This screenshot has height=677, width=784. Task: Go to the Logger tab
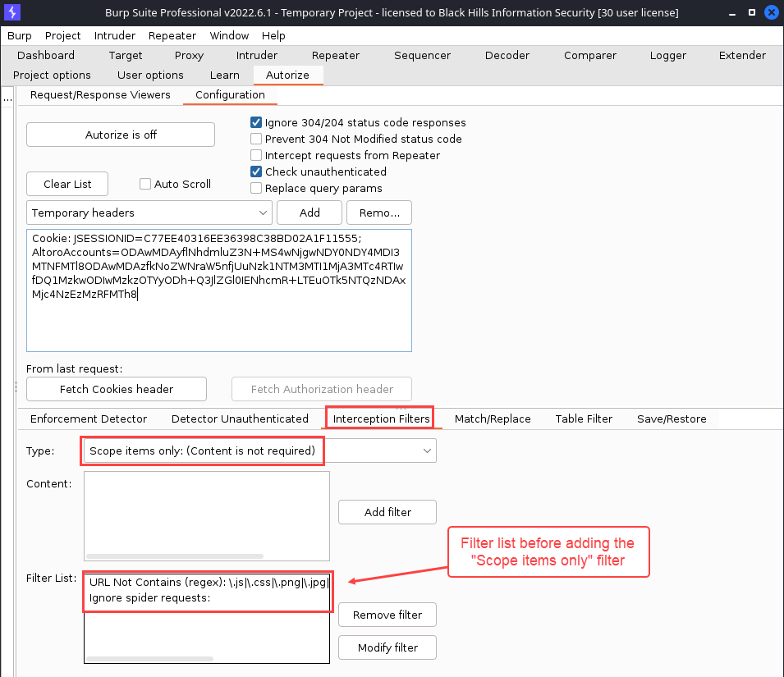coord(667,56)
